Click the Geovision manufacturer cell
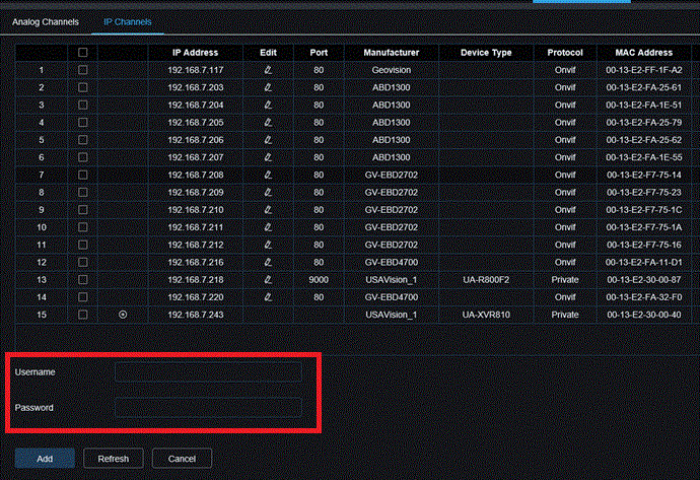The image size is (700, 480). click(x=391, y=70)
